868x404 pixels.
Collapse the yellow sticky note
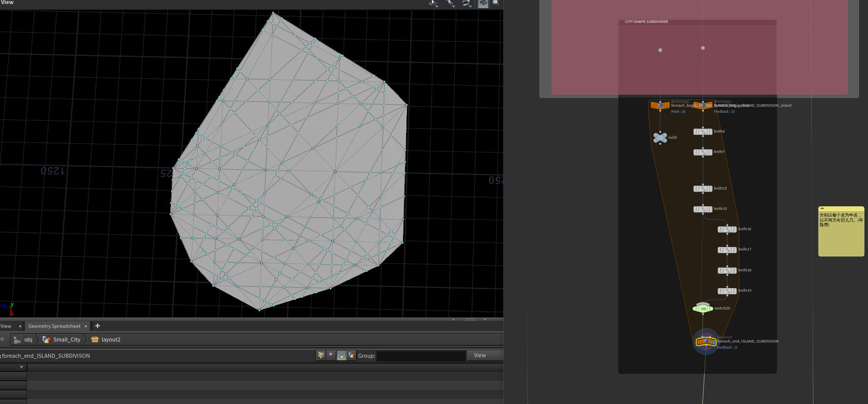(822, 209)
